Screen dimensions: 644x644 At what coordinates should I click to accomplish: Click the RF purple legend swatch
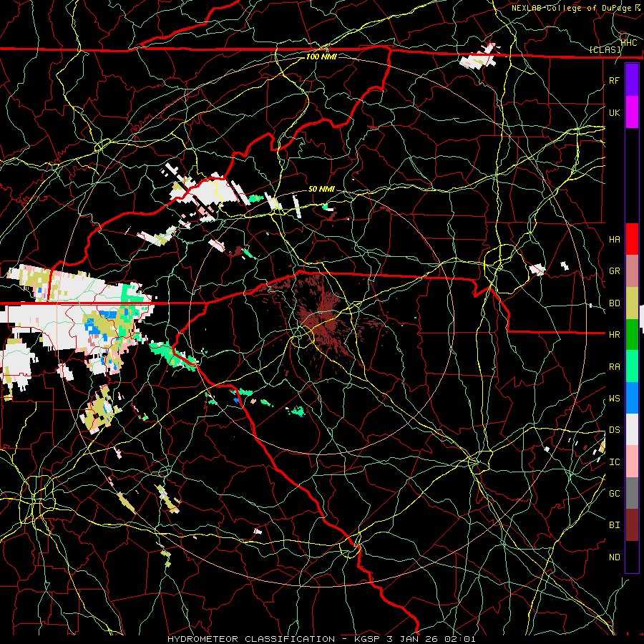click(632, 80)
